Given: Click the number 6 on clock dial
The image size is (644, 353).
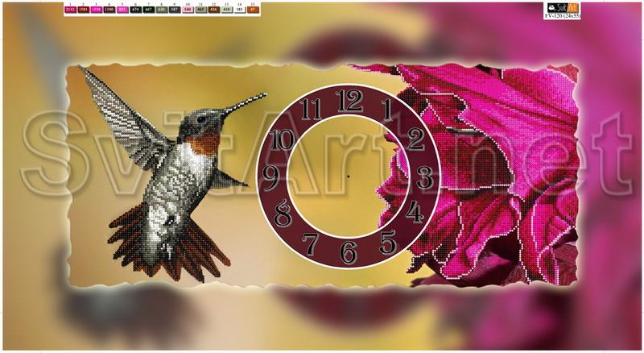Looking at the screenshot, I should point(349,251).
